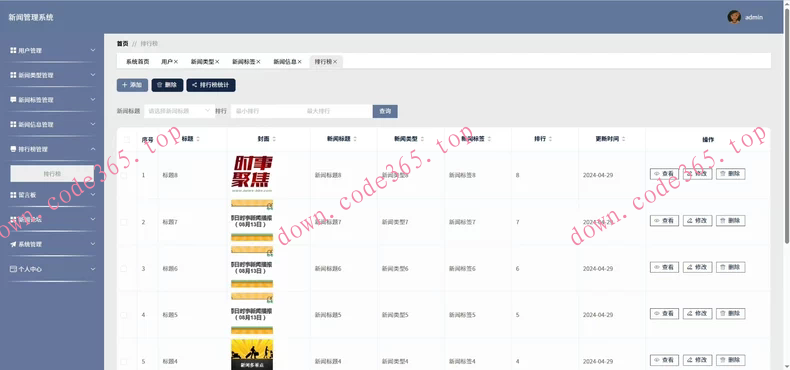Close the 新闻标签 tab with its X
This screenshot has width=790, height=370.
coord(258,61)
